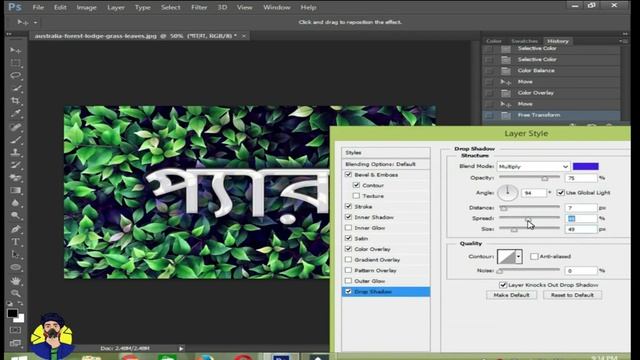Select the Zoom tool
The width and height of the screenshot is (640, 360).
tap(16, 293)
